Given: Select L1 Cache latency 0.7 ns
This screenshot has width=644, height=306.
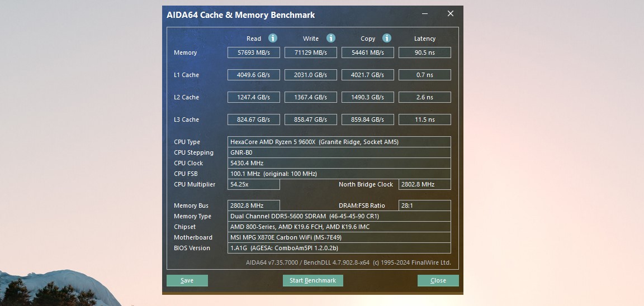Looking at the screenshot, I should click(x=425, y=75).
